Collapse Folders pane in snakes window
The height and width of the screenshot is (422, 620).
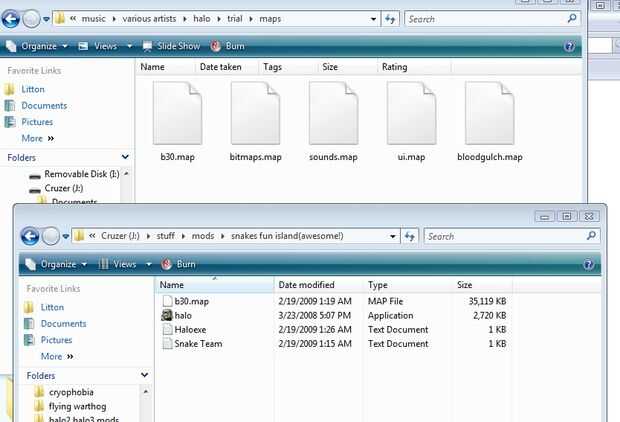pos(144,375)
